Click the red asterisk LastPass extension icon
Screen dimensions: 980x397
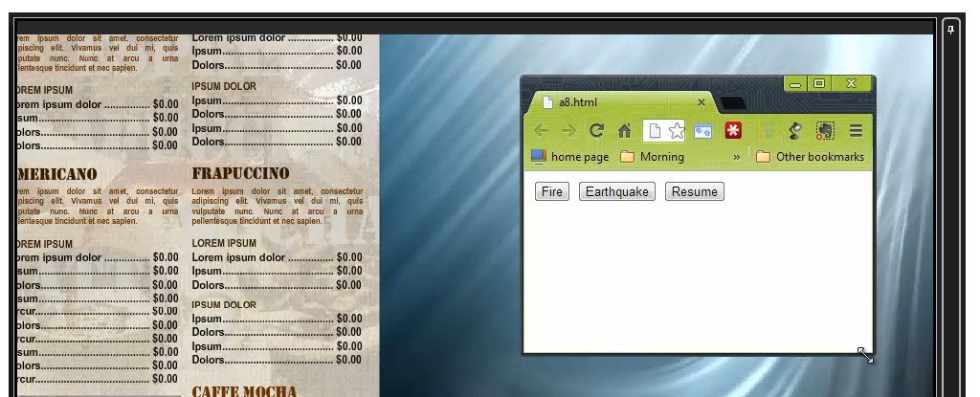[734, 131]
